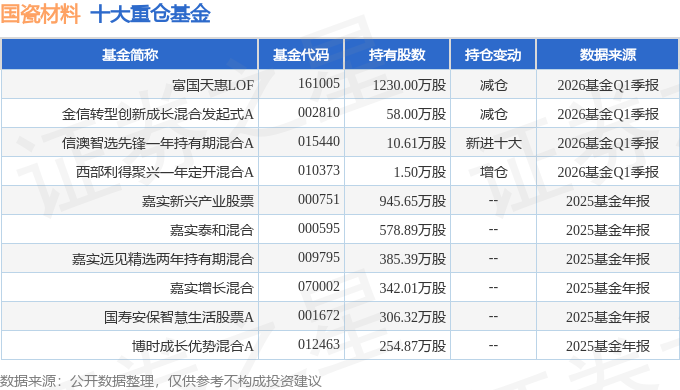Click 减仓 in the 富国天惠LOF row
Image resolution: width=680 pixels, height=390 pixels.
494,85
